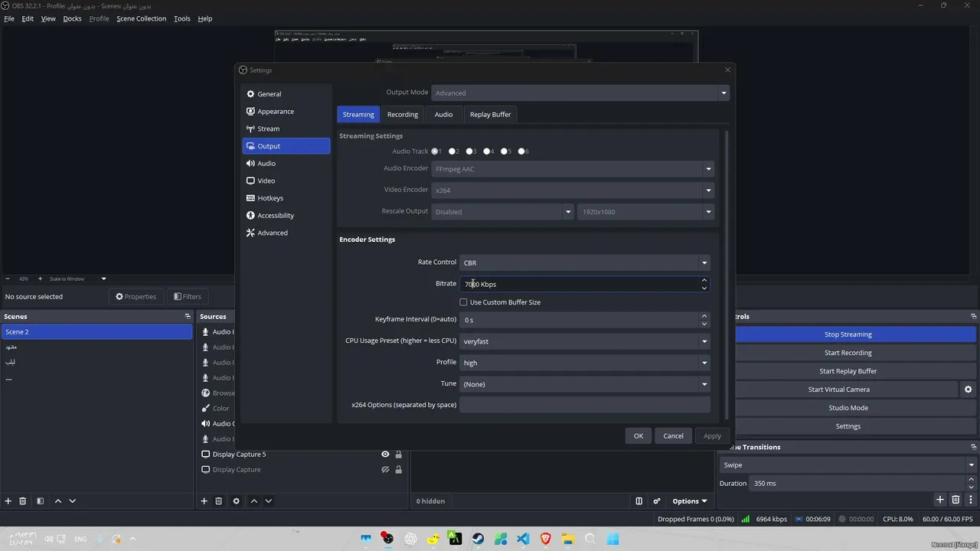Screen dimensions: 980x551
Task: Cancel the Settings dialog
Action: point(673,435)
